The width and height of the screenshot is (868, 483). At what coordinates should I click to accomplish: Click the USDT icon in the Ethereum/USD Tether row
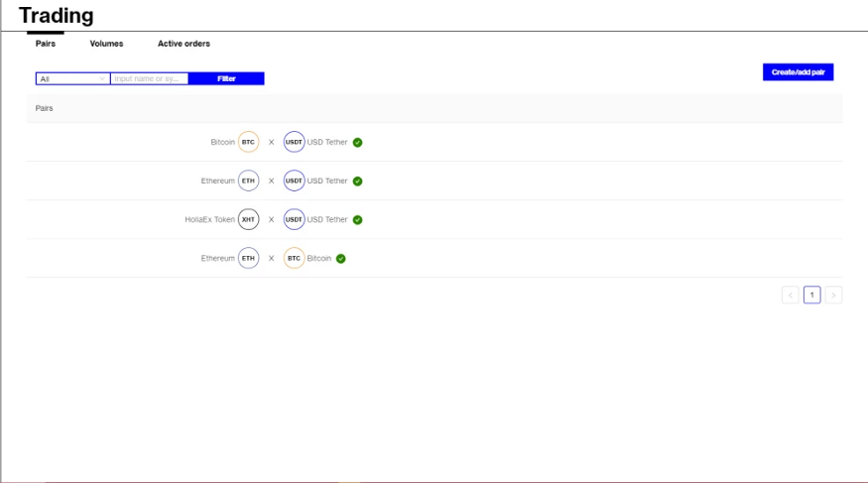(294, 181)
